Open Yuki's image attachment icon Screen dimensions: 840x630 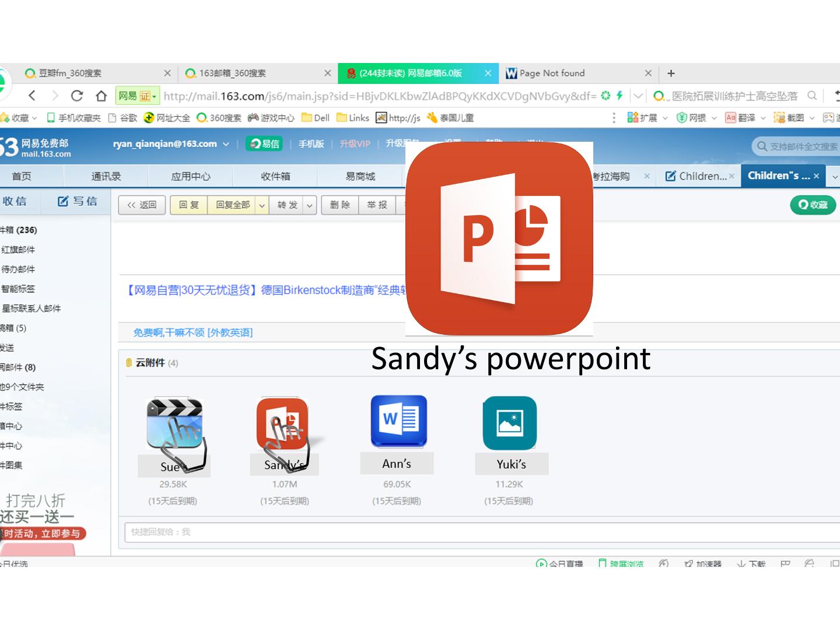click(510, 423)
